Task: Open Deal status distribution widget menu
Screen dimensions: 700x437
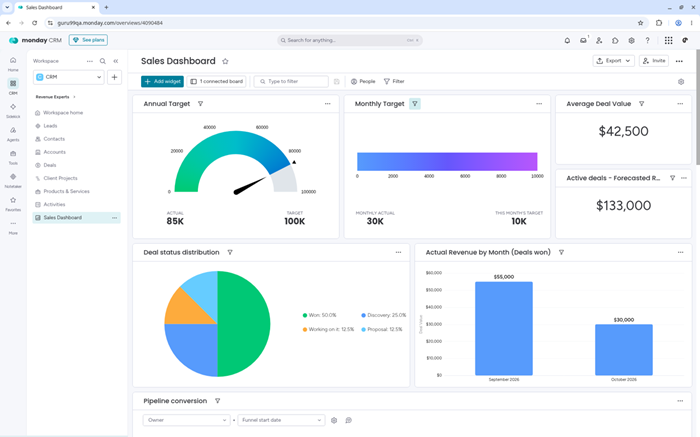Action: (398, 252)
